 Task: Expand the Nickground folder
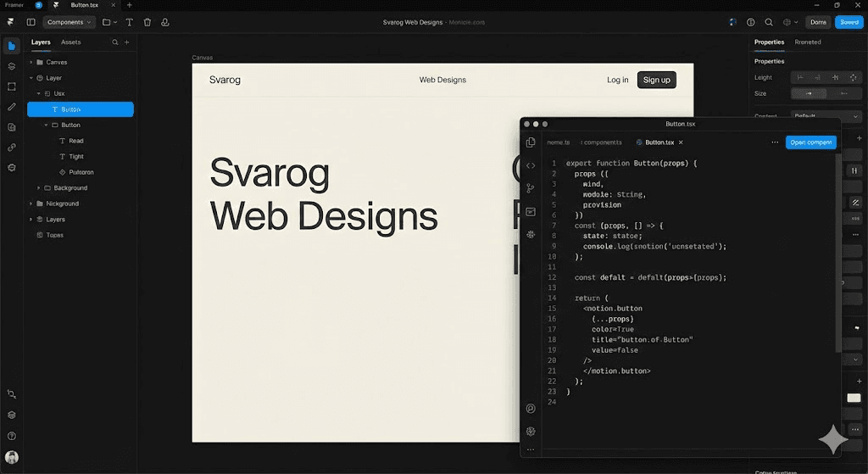[x=31, y=204]
